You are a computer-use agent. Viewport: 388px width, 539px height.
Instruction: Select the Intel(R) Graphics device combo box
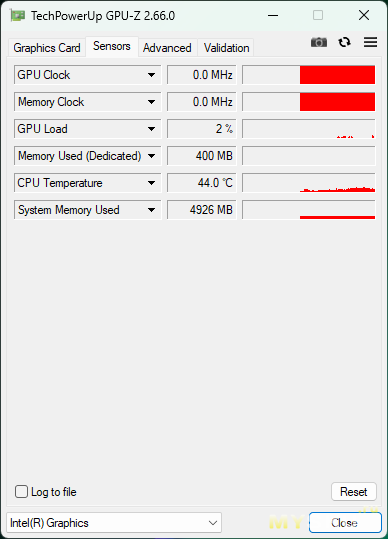tap(114, 523)
